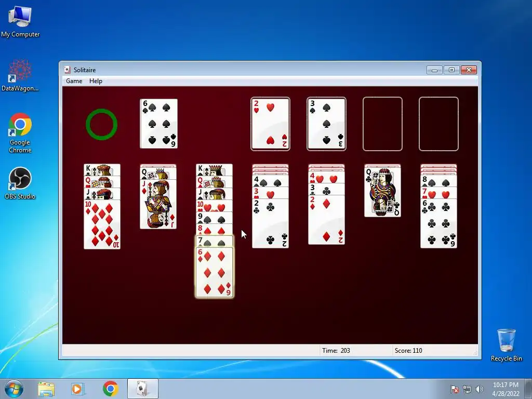Select the 6 of spades waste card
This screenshot has width=532, height=399.
159,124
